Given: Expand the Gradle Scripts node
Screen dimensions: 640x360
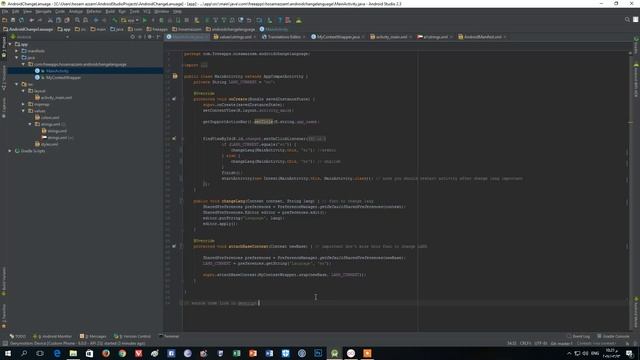Looking at the screenshot, I should (x=10, y=151).
